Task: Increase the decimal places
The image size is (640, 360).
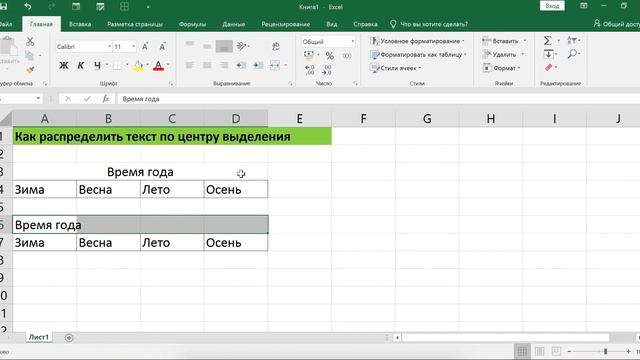Action: click(309, 70)
